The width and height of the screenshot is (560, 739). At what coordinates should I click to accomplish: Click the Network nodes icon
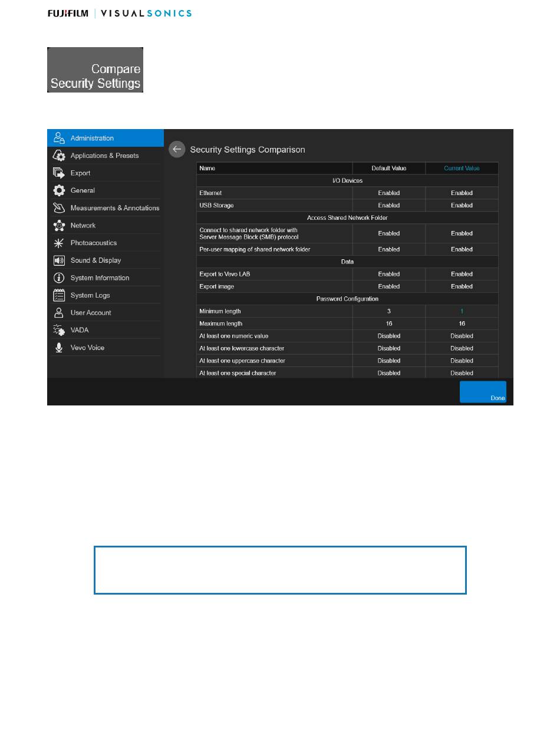[x=59, y=225]
